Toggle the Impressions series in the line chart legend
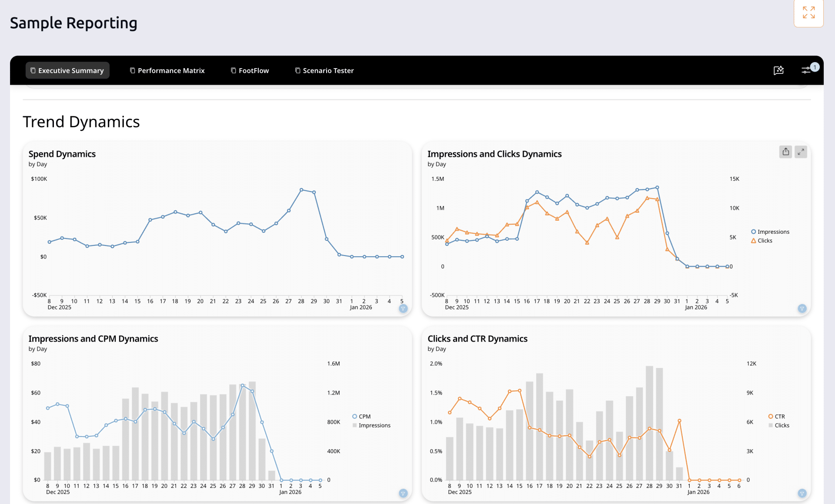Image resolution: width=835 pixels, height=504 pixels. [x=773, y=232]
